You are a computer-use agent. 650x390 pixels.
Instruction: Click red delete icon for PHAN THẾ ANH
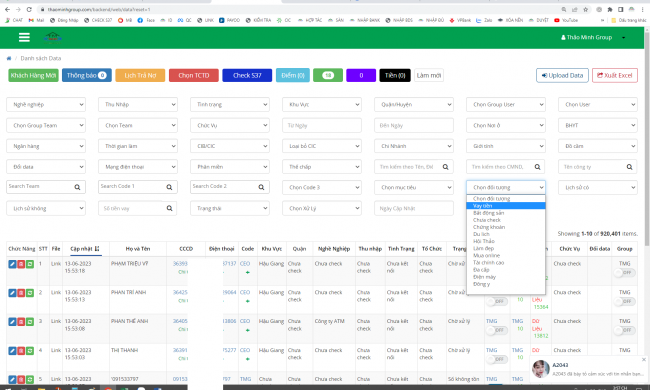[x=21, y=322]
